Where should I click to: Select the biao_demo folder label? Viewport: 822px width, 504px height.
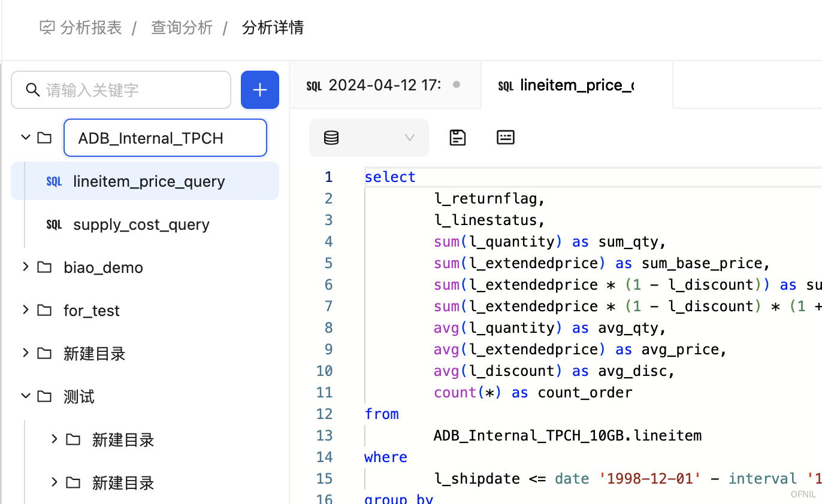[x=104, y=268]
